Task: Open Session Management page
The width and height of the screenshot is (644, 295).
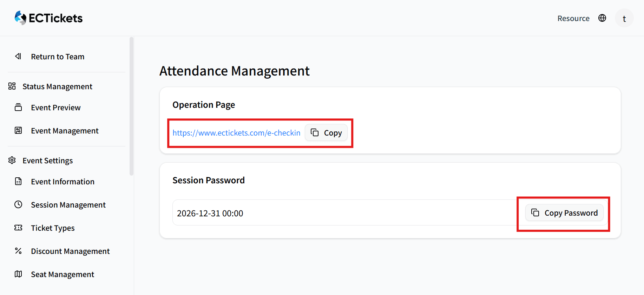Action: click(x=68, y=205)
